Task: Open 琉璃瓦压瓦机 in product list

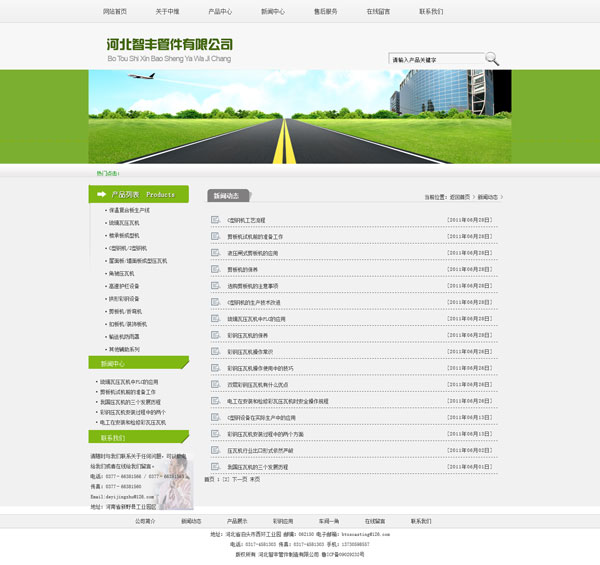Action: tap(124, 223)
